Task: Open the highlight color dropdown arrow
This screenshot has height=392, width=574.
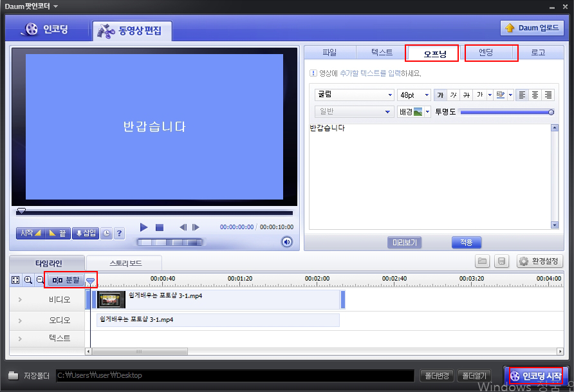Action: (511, 95)
